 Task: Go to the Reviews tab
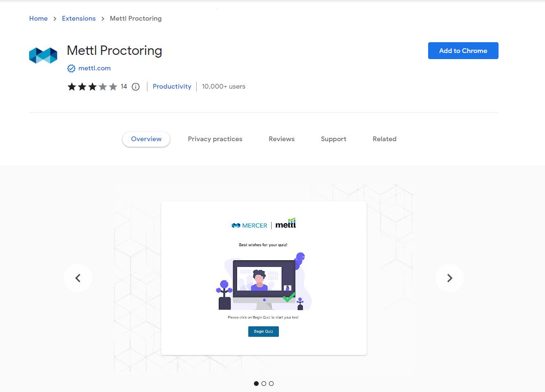282,139
